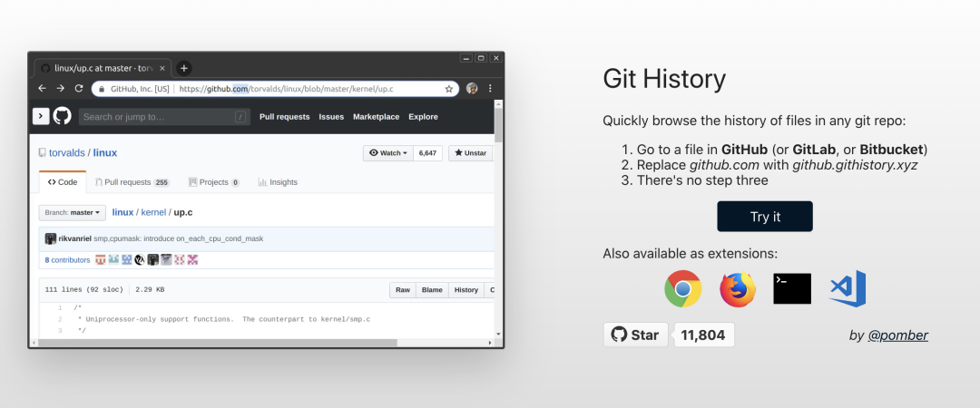980x408 pixels.
Task: Click the GitHub Octocat logo
Action: (62, 116)
